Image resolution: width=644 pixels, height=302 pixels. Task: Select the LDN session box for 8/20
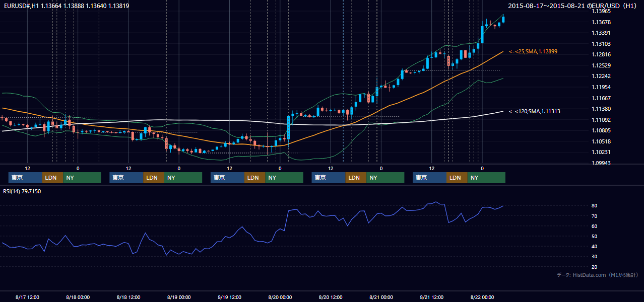[356, 178]
